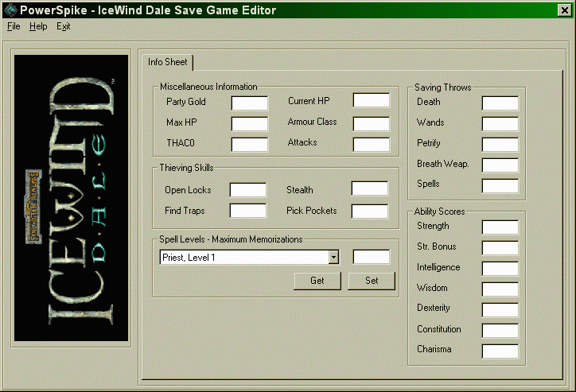Click the Find Traps input field
The image size is (576, 392).
[248, 211]
